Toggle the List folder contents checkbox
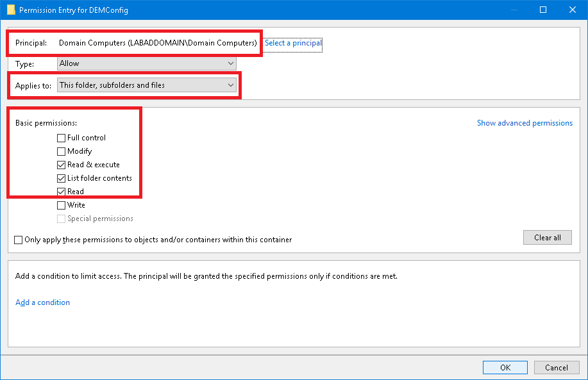The height and width of the screenshot is (380, 588). point(62,178)
